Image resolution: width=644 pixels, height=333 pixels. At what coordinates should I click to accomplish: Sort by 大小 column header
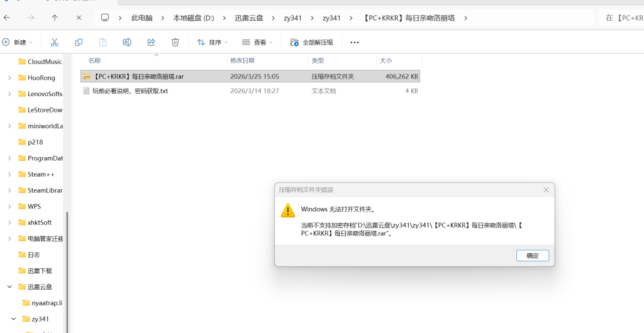(386, 61)
